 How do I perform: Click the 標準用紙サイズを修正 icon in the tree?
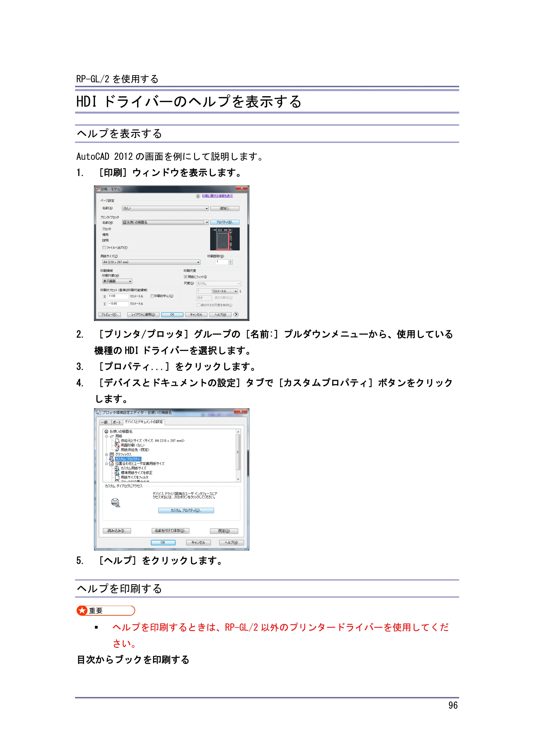tap(117, 473)
